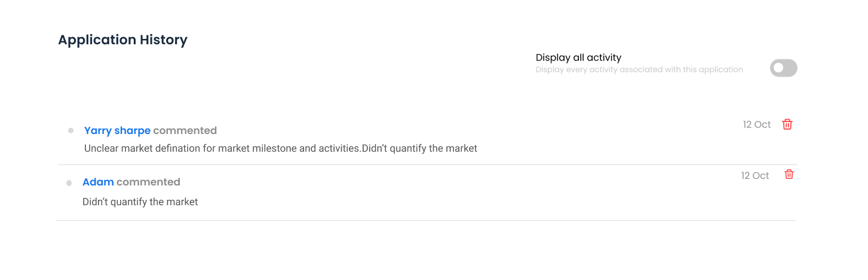This screenshot has height=280, width=868.
Task: Click the "Display all activity" label text
Action: 578,57
